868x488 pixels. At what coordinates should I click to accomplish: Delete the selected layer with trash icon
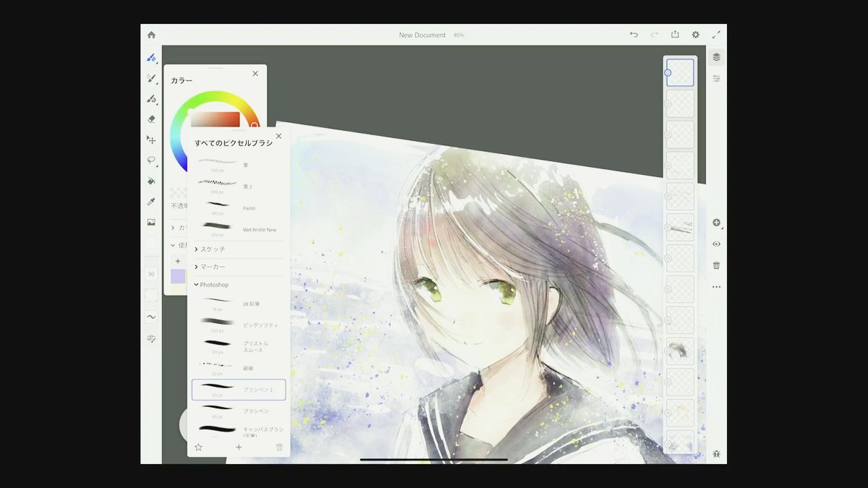716,265
